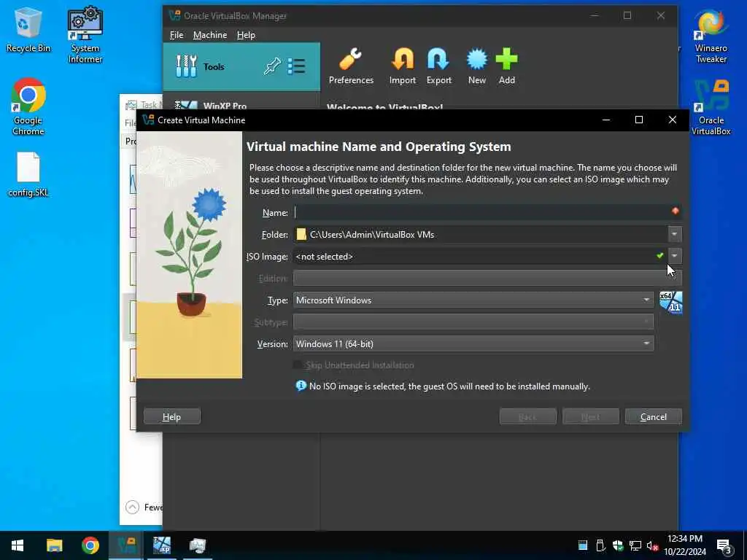Click the Help button in the dialog
The image size is (747, 560).
172,416
